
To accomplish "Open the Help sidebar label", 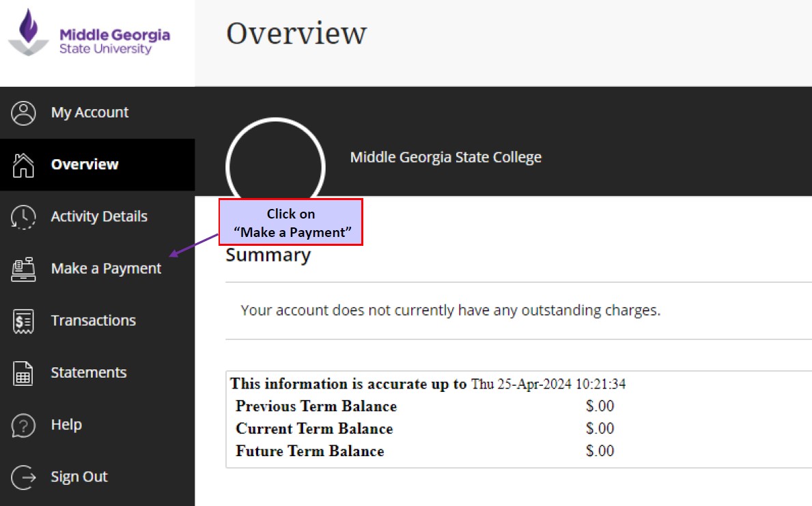I will 66,424.
